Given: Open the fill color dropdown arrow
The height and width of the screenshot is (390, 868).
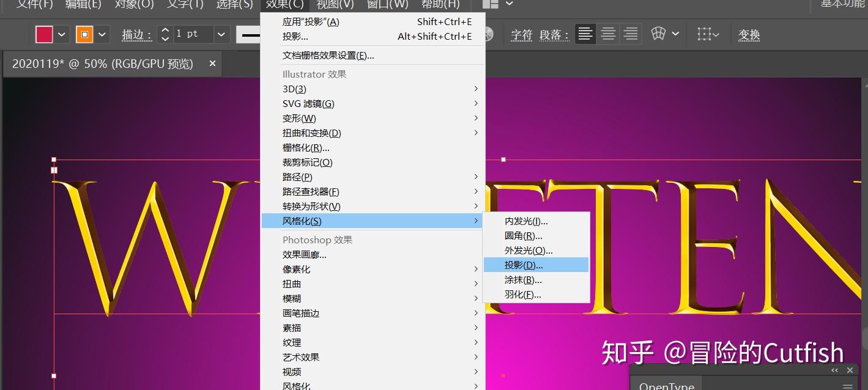Looking at the screenshot, I should coord(61,34).
